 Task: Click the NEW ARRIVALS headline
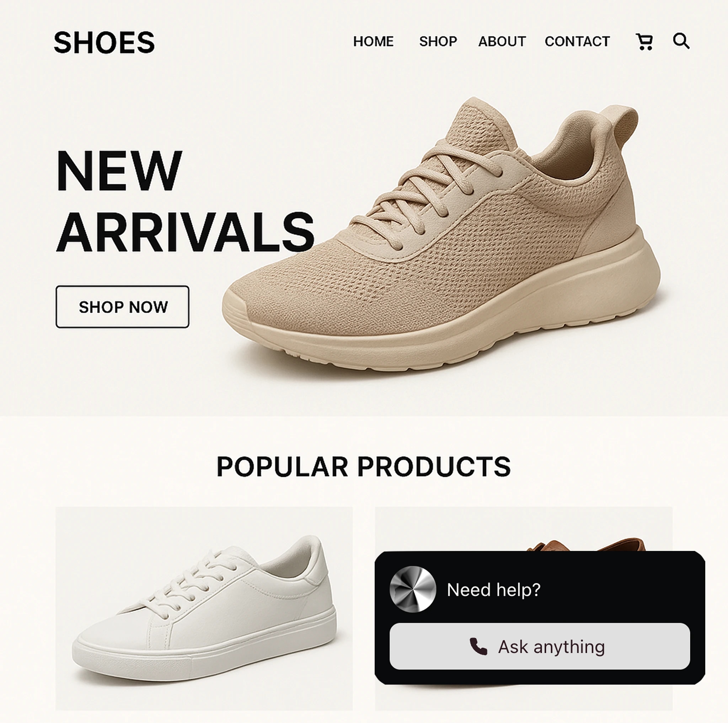pyautogui.click(x=185, y=201)
